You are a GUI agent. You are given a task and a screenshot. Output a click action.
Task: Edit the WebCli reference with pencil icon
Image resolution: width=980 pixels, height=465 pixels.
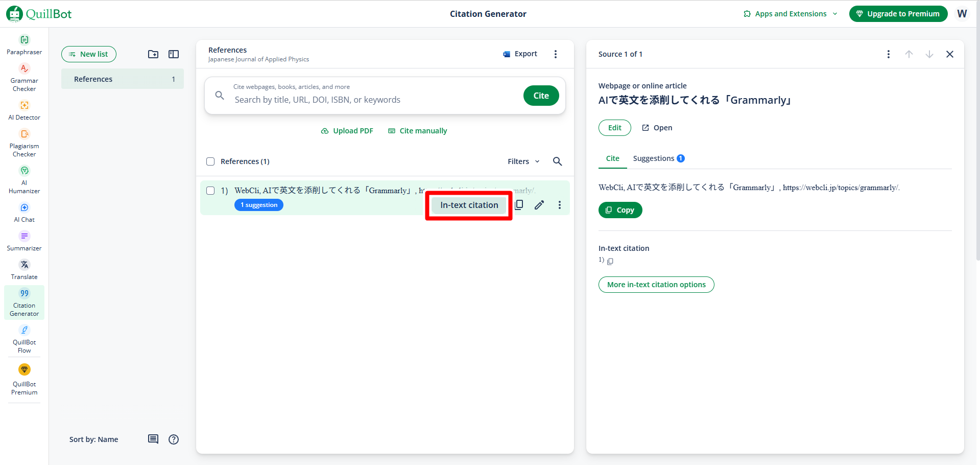point(539,205)
